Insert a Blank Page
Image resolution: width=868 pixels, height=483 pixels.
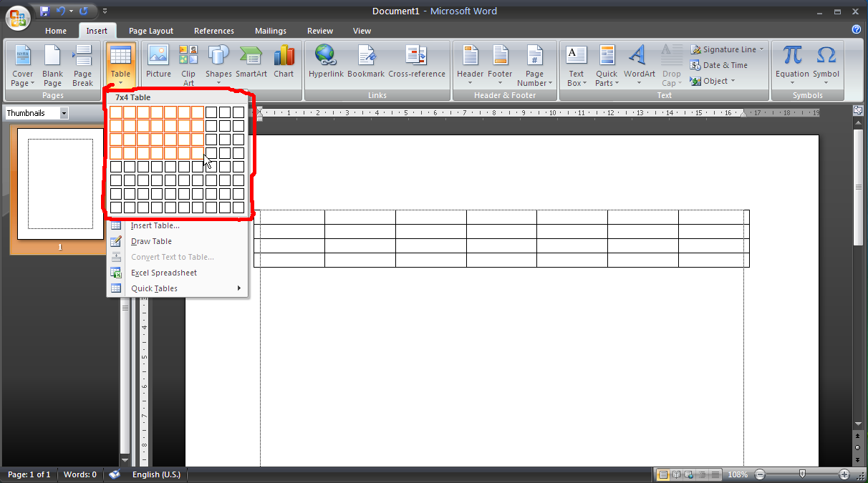[x=52, y=66]
